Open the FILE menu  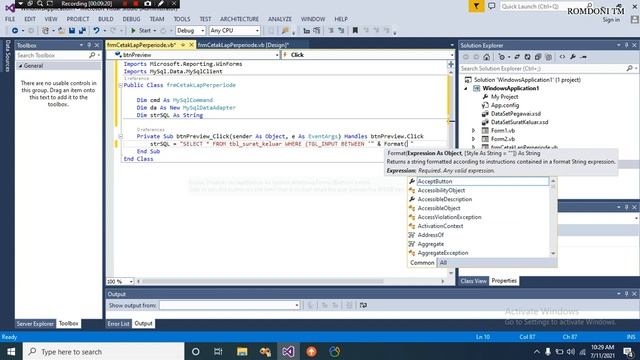10,19
